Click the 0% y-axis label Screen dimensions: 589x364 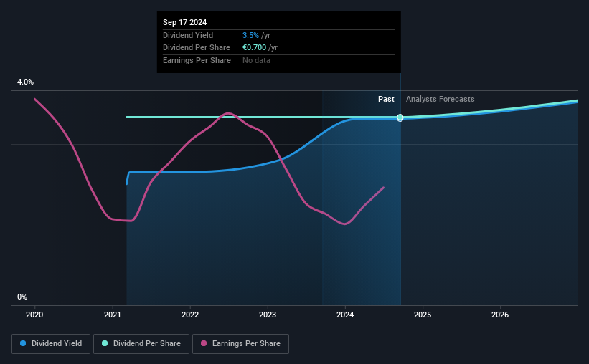pos(22,297)
